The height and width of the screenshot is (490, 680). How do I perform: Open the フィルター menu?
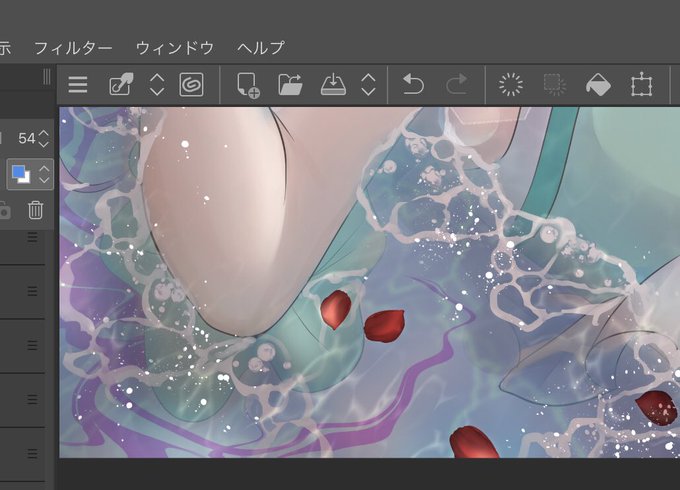73,48
